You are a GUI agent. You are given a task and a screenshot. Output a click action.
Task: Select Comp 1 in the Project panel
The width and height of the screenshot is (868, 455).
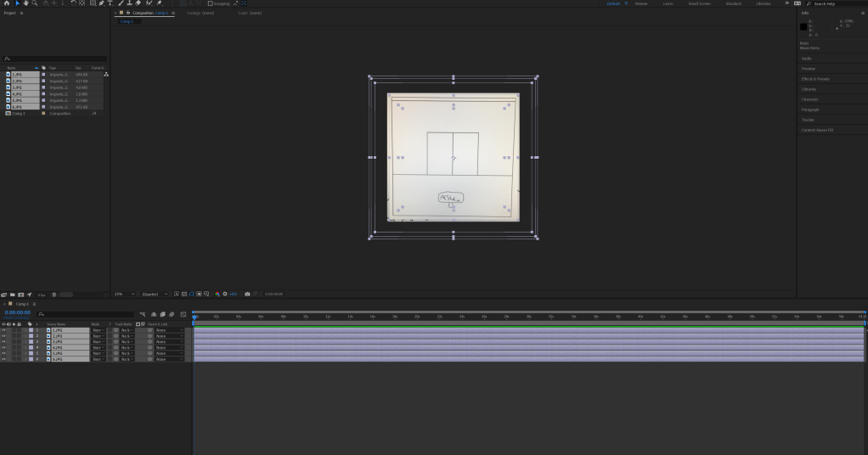[17, 113]
